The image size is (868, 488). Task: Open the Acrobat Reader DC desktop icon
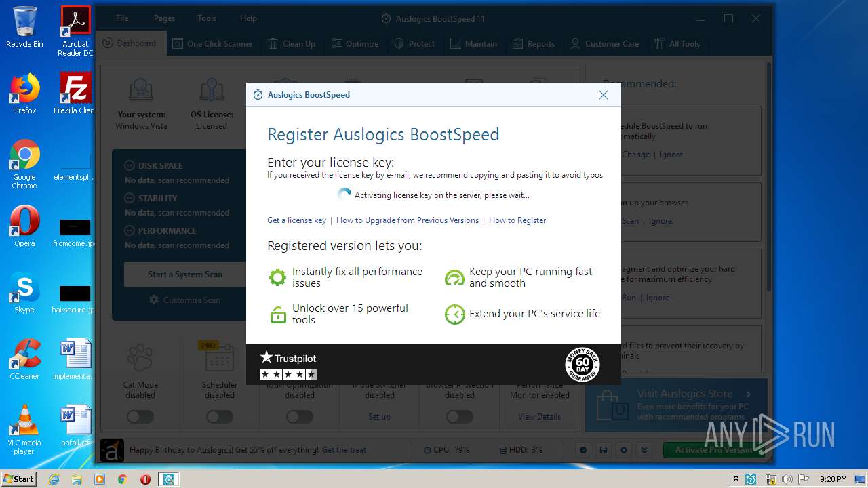(x=75, y=31)
